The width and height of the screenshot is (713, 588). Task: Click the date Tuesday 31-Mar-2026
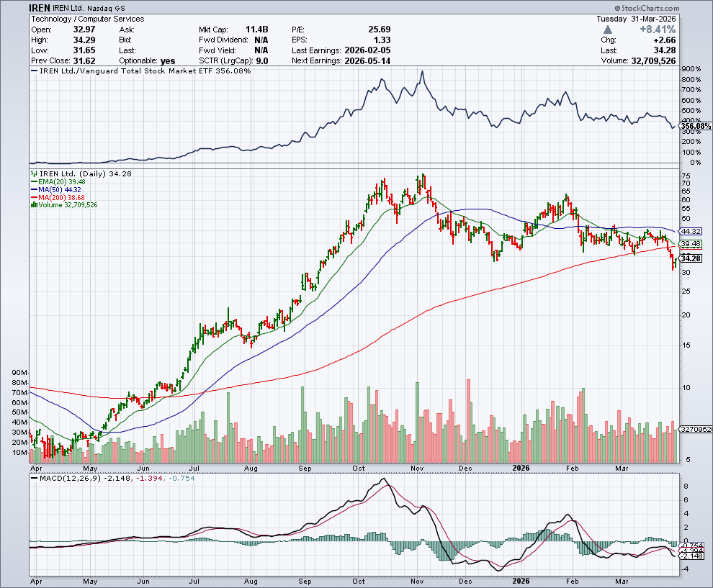point(636,19)
